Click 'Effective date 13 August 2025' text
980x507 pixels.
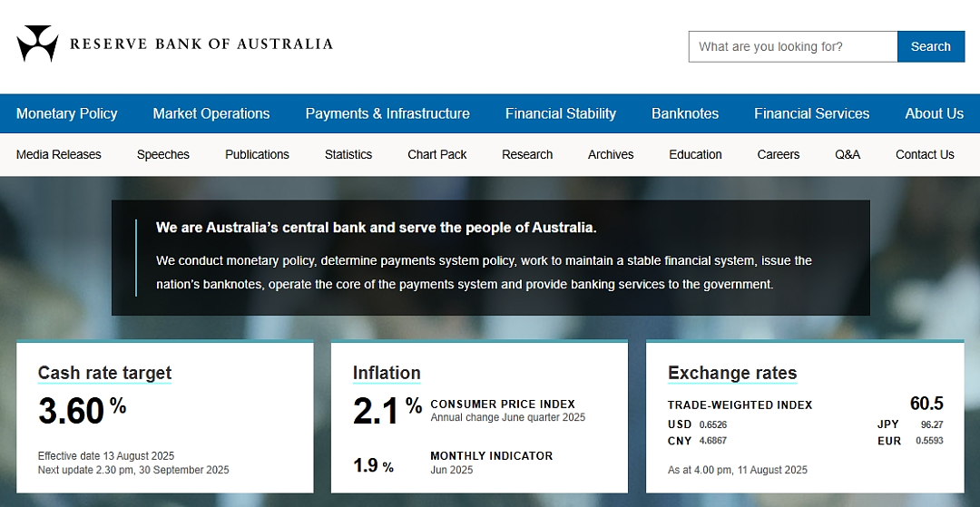106,456
